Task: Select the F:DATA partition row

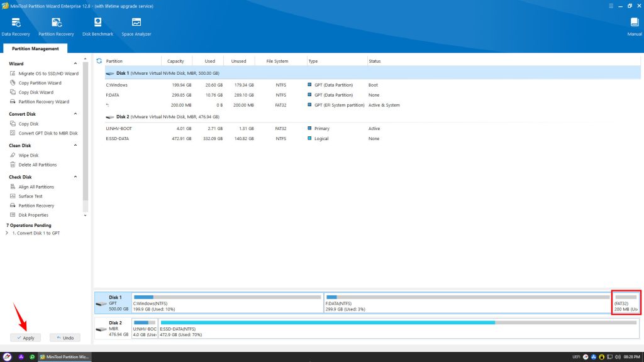Action: coord(372,96)
